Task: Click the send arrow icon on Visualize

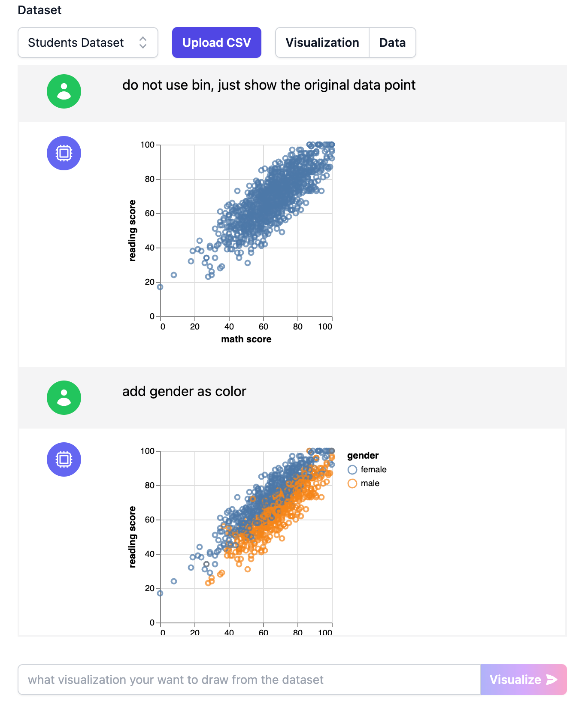Action: coord(552,680)
